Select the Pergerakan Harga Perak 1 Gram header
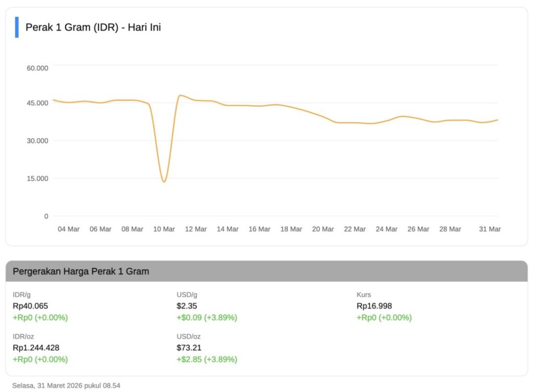534x392 pixels. [80, 271]
